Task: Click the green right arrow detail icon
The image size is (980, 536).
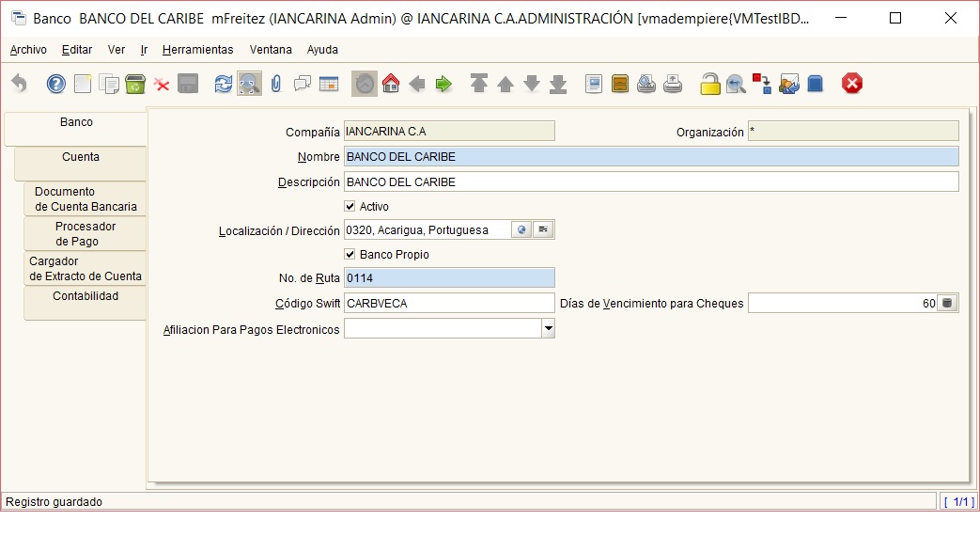Action: click(443, 83)
